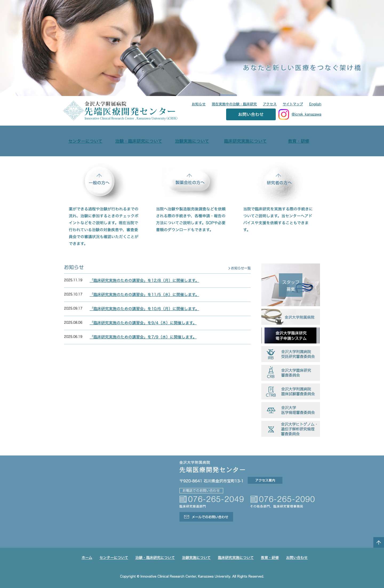The height and width of the screenshot is (588, 384).
Task: Click chevron beside お知らせ一覧
Action: tap(229, 268)
